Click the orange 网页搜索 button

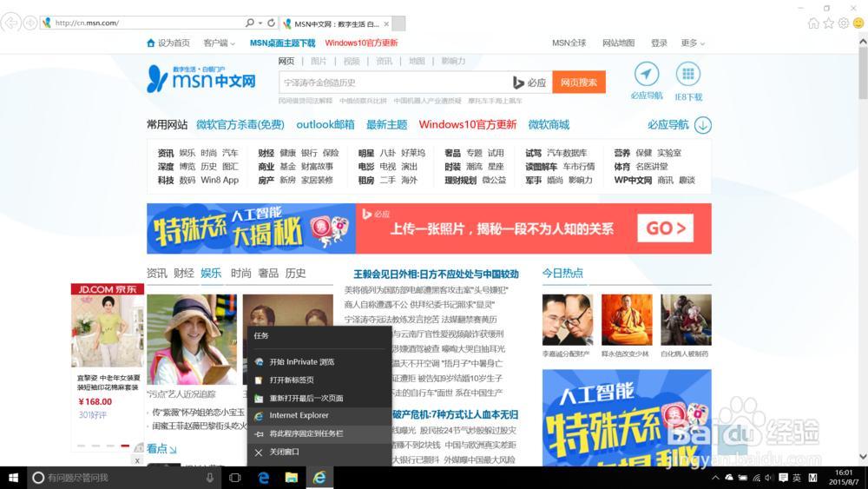(578, 82)
